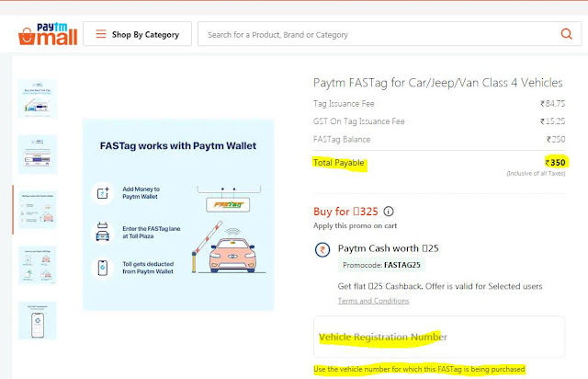The width and height of the screenshot is (588, 379).
Task: Click the Total Payable label
Action: (x=339, y=163)
